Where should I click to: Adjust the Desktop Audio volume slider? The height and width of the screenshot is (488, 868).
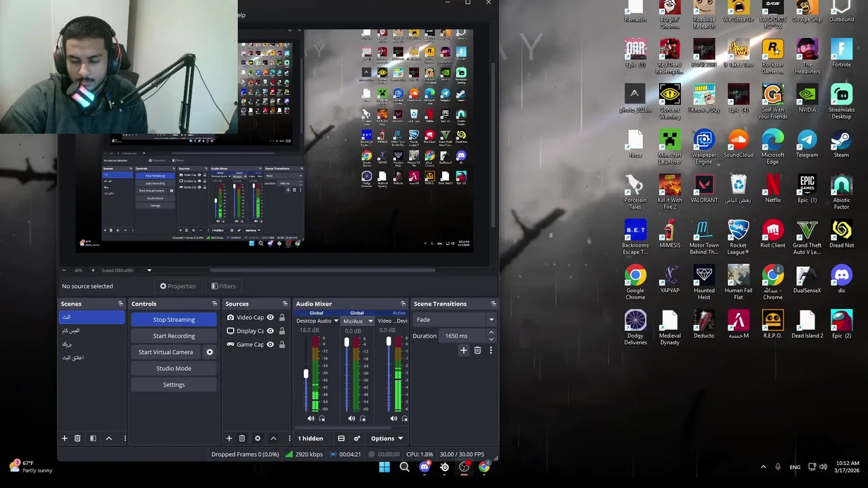click(306, 373)
